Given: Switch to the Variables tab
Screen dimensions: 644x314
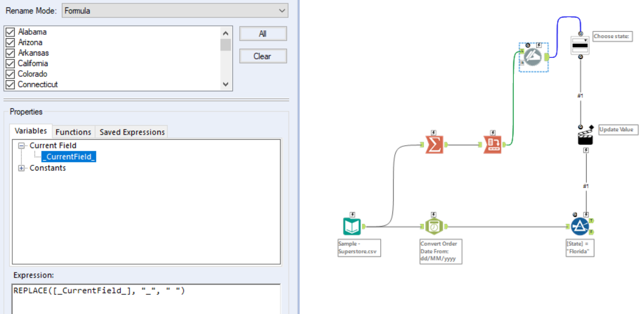Looking at the screenshot, I should tap(31, 132).
